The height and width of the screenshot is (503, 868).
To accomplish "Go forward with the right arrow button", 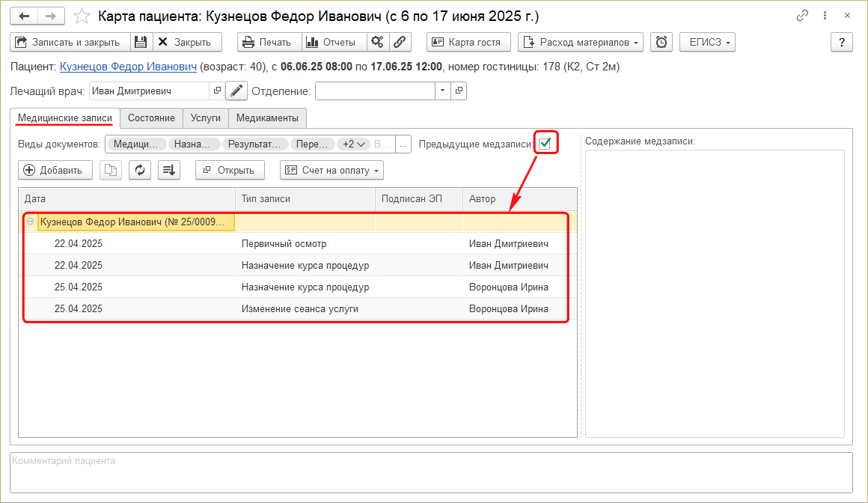I will (x=51, y=16).
